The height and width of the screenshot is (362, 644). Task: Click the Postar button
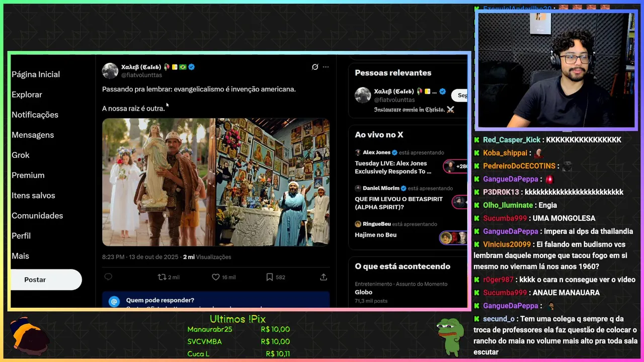[46, 280]
